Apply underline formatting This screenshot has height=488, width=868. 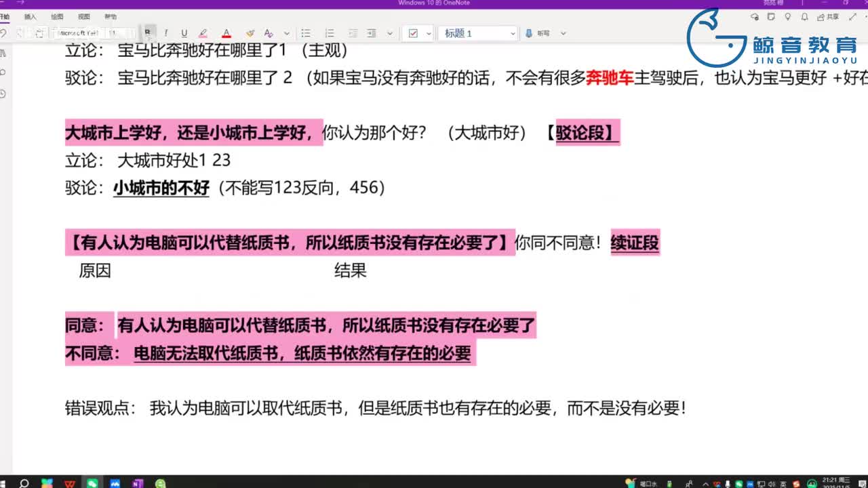point(184,33)
